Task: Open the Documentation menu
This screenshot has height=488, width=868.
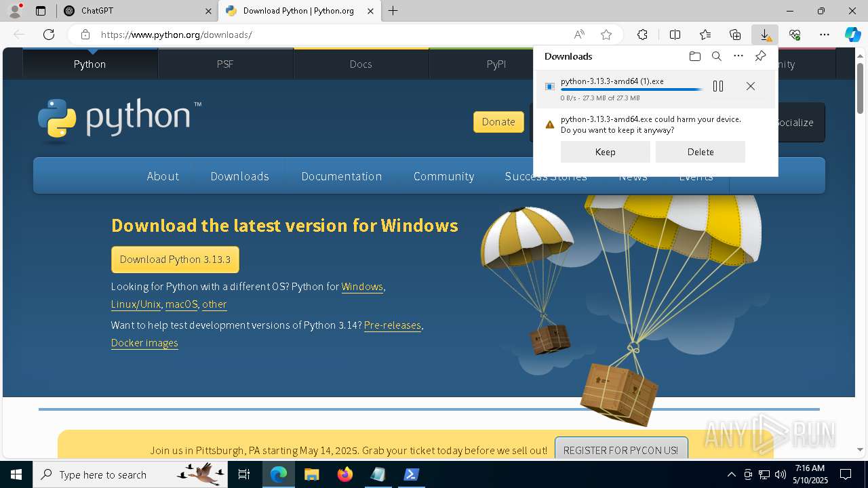Action: pyautogui.click(x=341, y=176)
